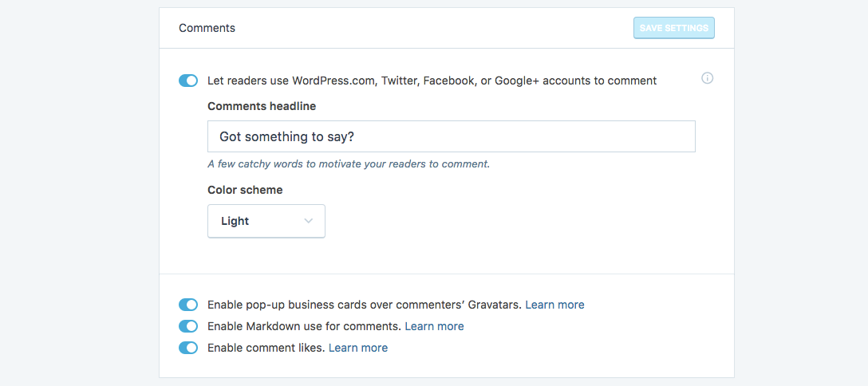Viewport: 868px width, 386px height.
Task: Click the chevron arrow in the Light dropdown
Action: [x=308, y=221]
